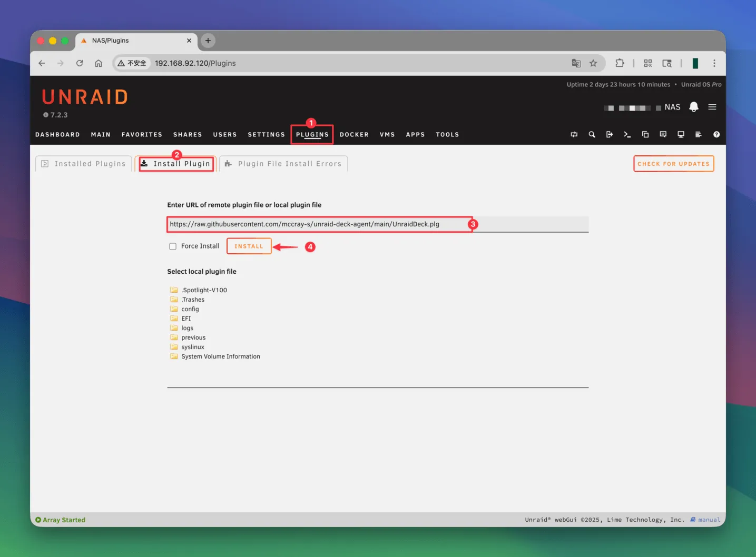
Task: Click the INSTALL button
Action: [249, 246]
